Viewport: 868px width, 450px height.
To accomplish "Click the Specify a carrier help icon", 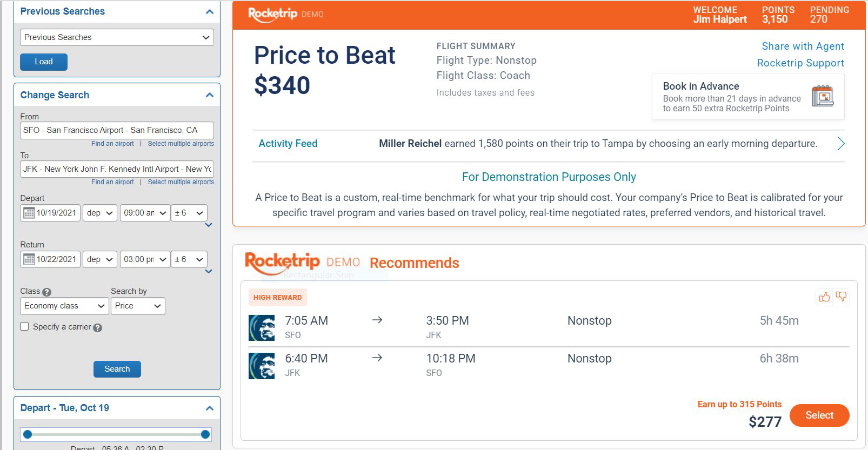I will 97,327.
